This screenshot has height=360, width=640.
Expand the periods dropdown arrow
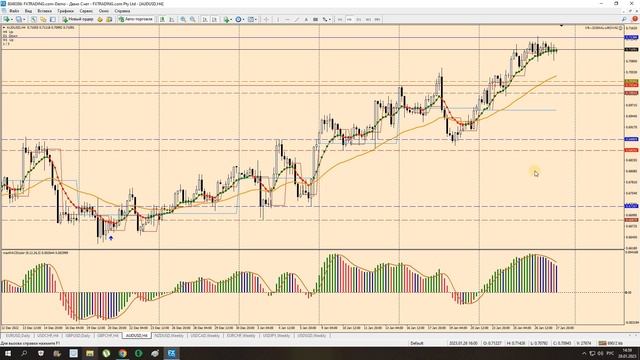coord(244,19)
